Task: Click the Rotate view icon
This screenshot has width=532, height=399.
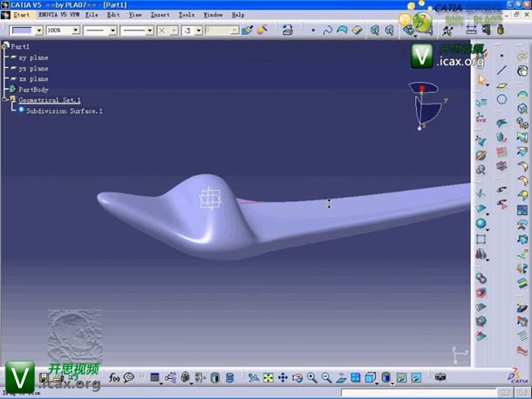Action: (x=297, y=378)
